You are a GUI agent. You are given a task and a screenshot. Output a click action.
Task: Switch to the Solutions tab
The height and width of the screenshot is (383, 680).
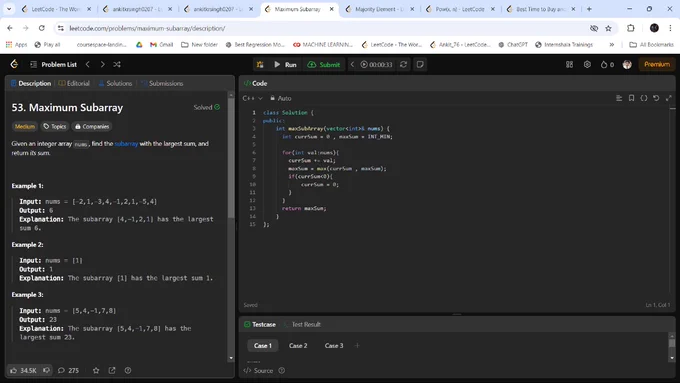point(115,83)
